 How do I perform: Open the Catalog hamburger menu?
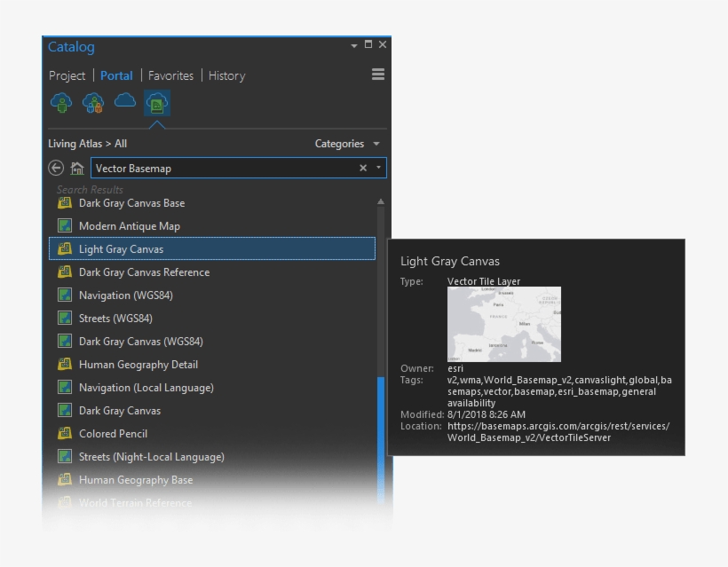tap(378, 75)
